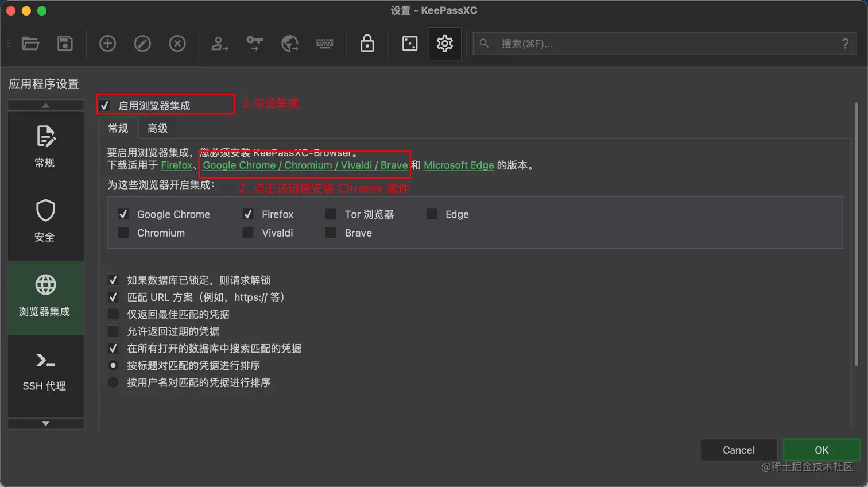Screen dimensions: 868x487
Task: Uncheck Firefox browser checkbox
Action: coord(248,214)
